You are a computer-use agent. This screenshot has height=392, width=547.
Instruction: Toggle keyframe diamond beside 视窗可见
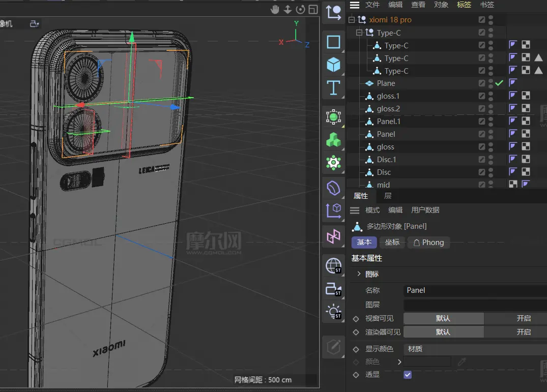(356, 319)
